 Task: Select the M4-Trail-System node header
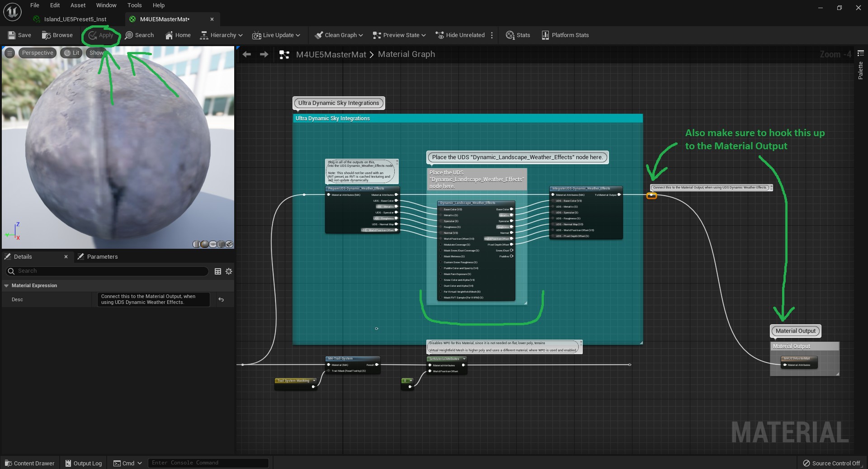(x=353, y=359)
